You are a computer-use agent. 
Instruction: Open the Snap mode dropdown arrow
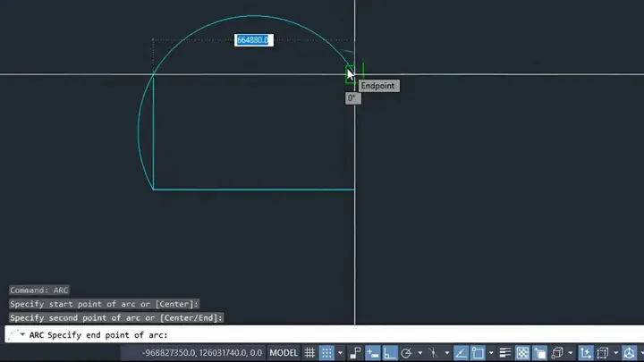coord(340,352)
